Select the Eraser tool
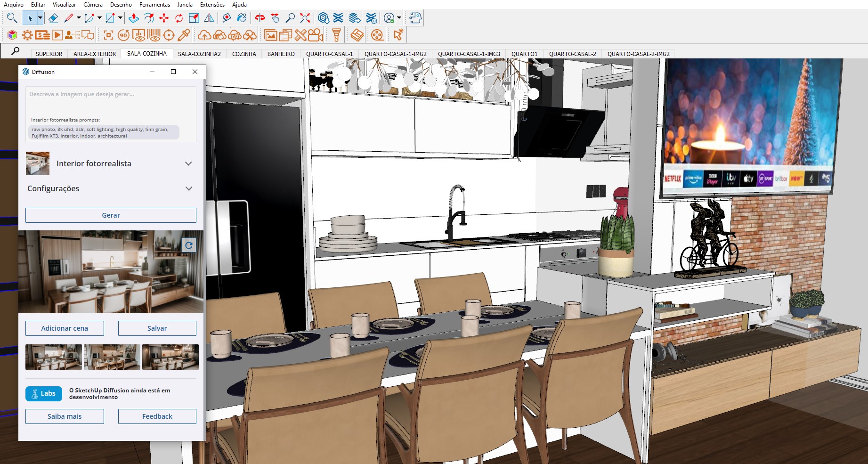The image size is (868, 464). pyautogui.click(x=53, y=18)
